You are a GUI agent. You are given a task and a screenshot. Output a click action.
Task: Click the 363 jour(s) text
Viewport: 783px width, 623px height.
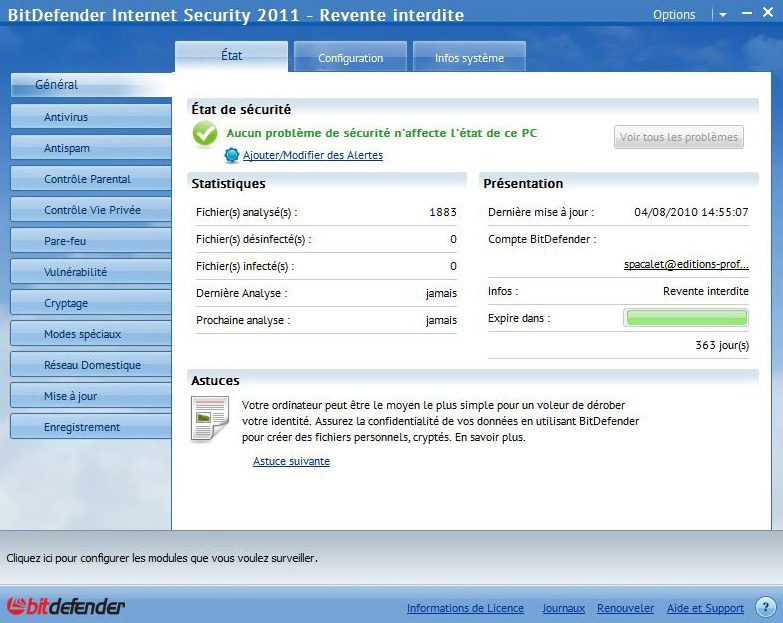click(722, 345)
